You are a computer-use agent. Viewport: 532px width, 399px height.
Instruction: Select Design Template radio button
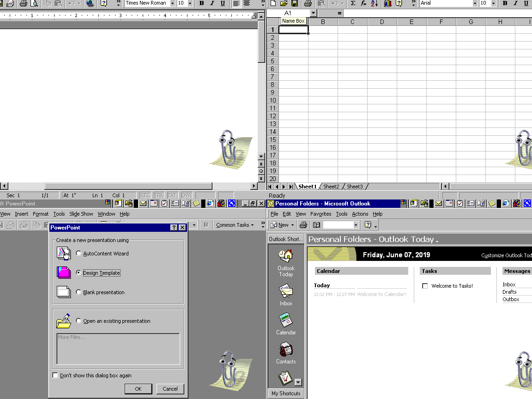click(x=79, y=272)
